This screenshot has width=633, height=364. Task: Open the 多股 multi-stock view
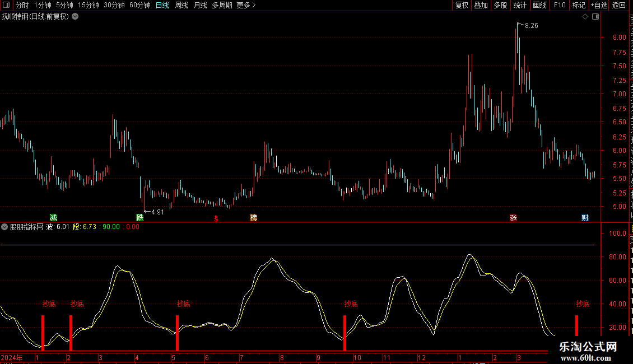click(x=500, y=5)
